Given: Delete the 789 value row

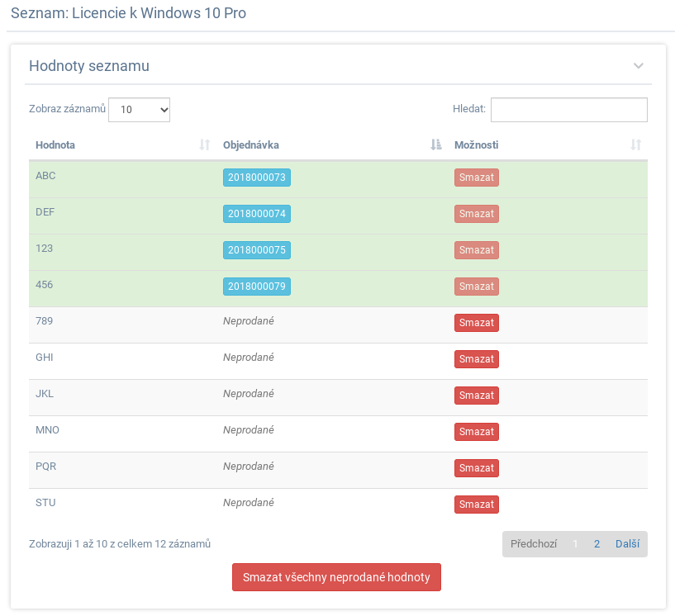Looking at the screenshot, I should pyautogui.click(x=477, y=323).
